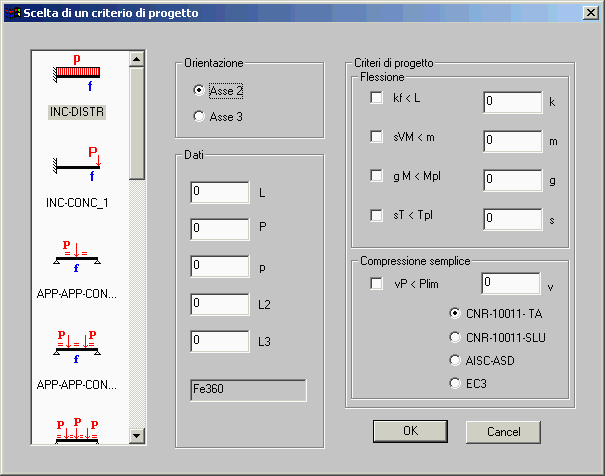Pick the supported beam icon with two P loads
The height and width of the screenshot is (476, 605).
76,345
